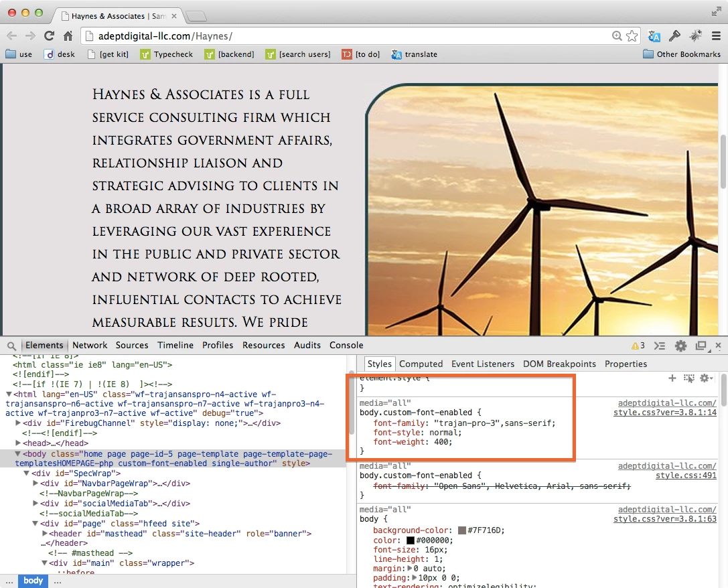Click the DevTools inspect magnifier icon
This screenshot has height=588, width=728.
coord(11,346)
